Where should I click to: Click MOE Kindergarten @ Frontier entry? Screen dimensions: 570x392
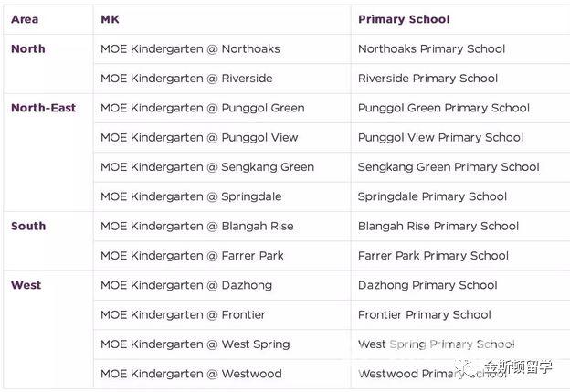click(183, 315)
